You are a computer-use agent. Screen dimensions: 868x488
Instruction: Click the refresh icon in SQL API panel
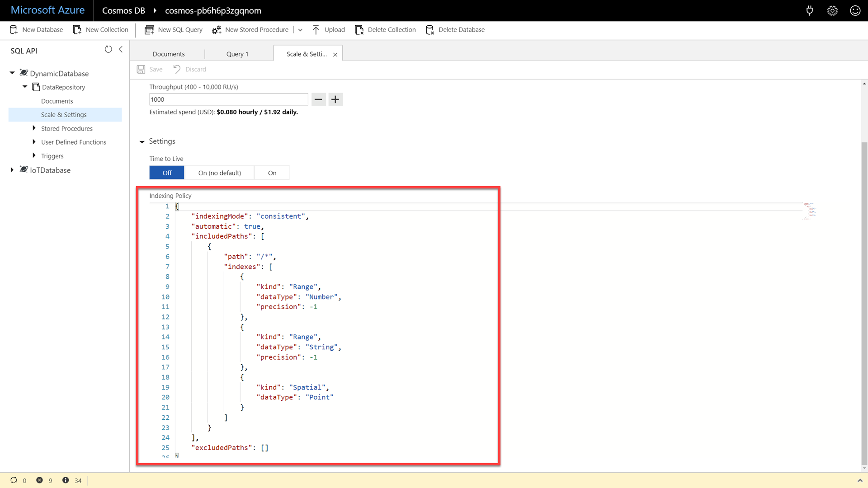click(x=108, y=49)
